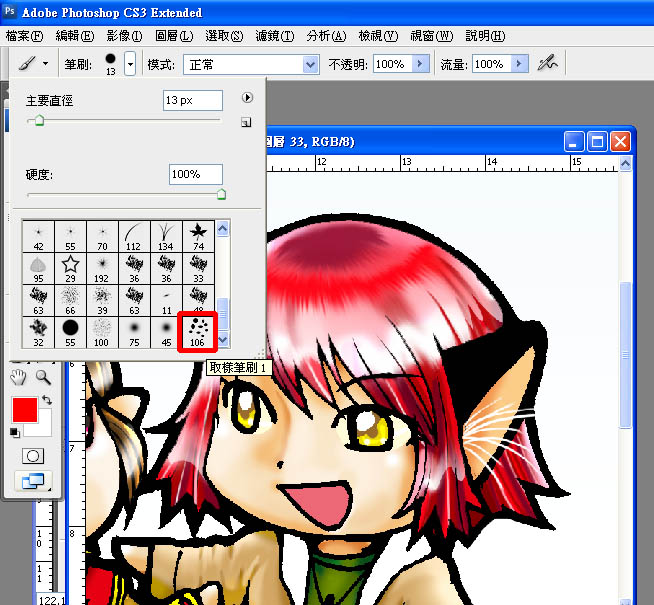Open the 檢視(V) menu
654x605 pixels.
pos(378,36)
